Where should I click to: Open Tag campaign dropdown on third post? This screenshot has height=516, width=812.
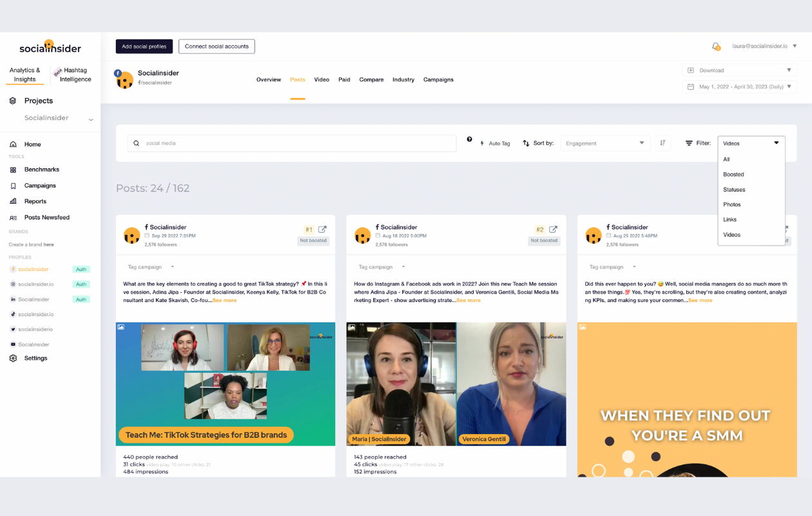pos(612,267)
